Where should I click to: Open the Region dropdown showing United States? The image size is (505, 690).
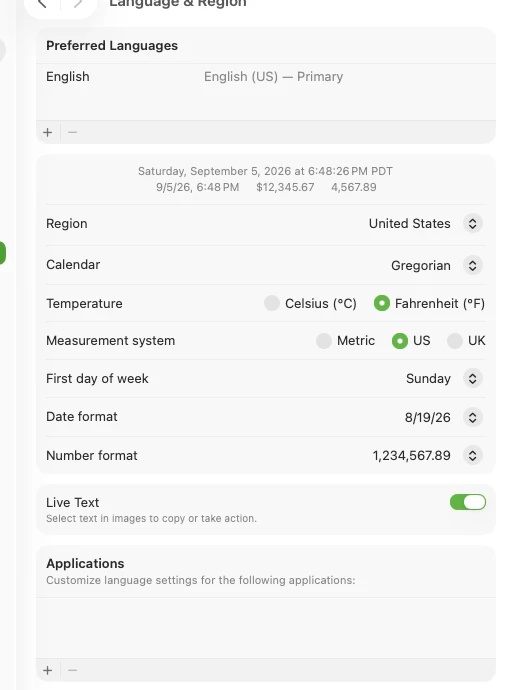pyautogui.click(x=472, y=224)
